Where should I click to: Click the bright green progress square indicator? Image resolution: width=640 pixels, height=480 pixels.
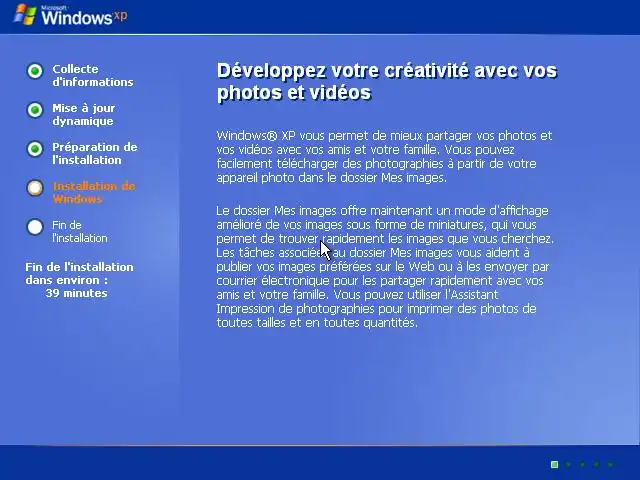tap(554, 464)
